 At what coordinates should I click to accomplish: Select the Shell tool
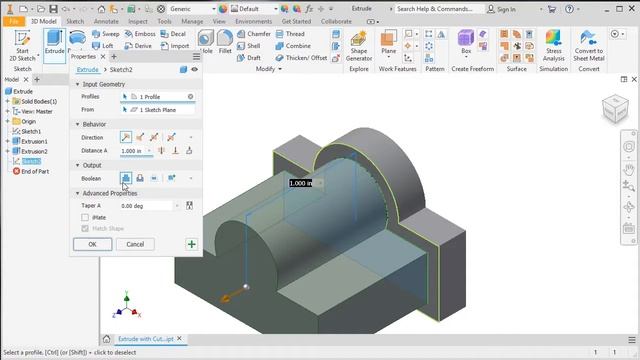(x=249, y=46)
